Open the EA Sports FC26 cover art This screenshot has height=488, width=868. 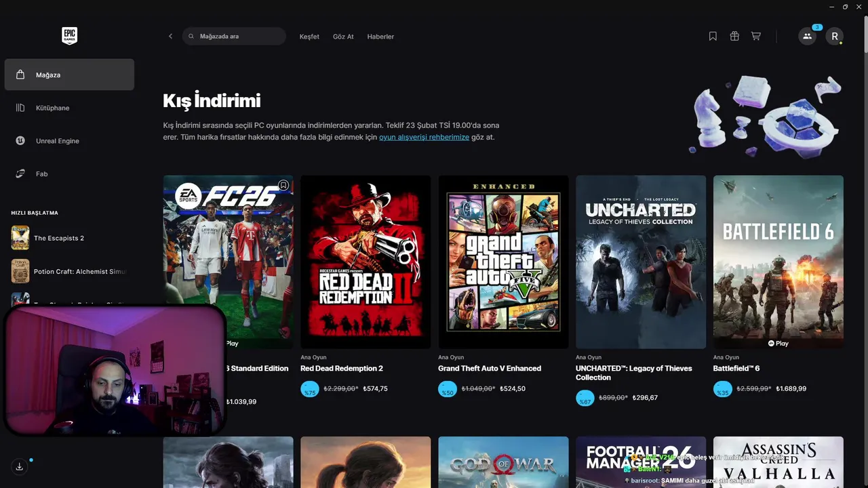(x=228, y=262)
